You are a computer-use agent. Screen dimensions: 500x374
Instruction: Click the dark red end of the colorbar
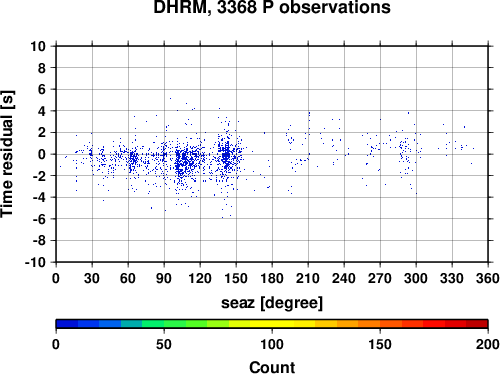(477, 324)
